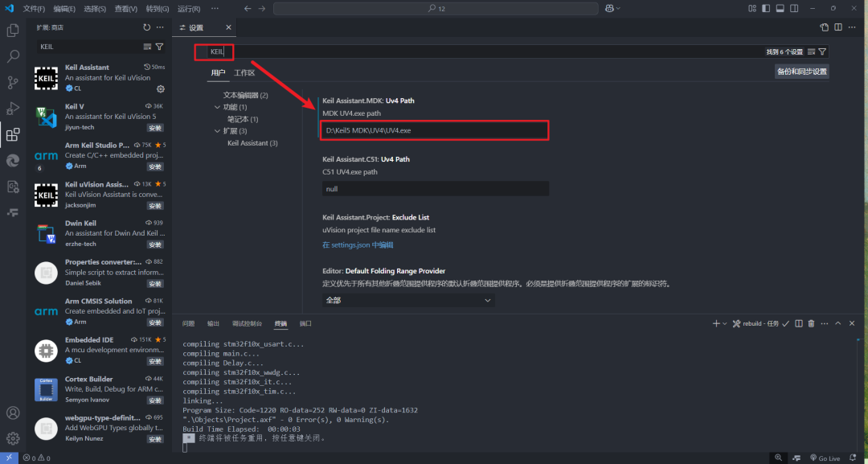The width and height of the screenshot is (868, 464).
Task: Open the Default Folding Range Provider dropdown
Action: [408, 300]
